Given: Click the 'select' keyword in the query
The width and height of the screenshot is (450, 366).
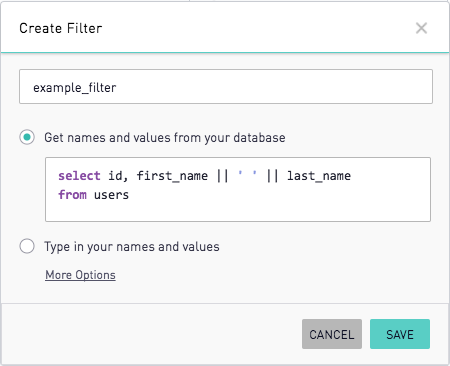Looking at the screenshot, I should [x=79, y=176].
